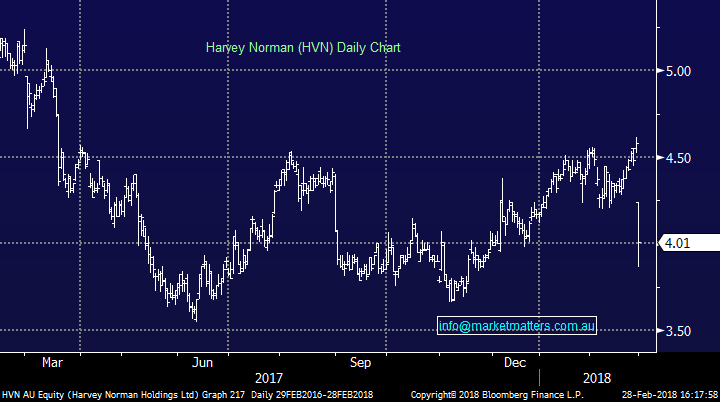Click the Mar month axis label
Image resolution: width=720 pixels, height=402 pixels.
[52, 363]
